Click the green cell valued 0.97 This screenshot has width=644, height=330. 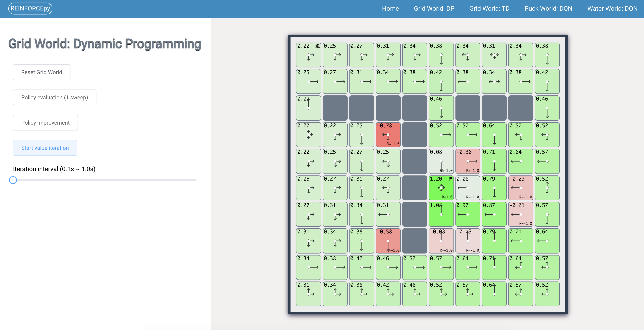coord(467,214)
